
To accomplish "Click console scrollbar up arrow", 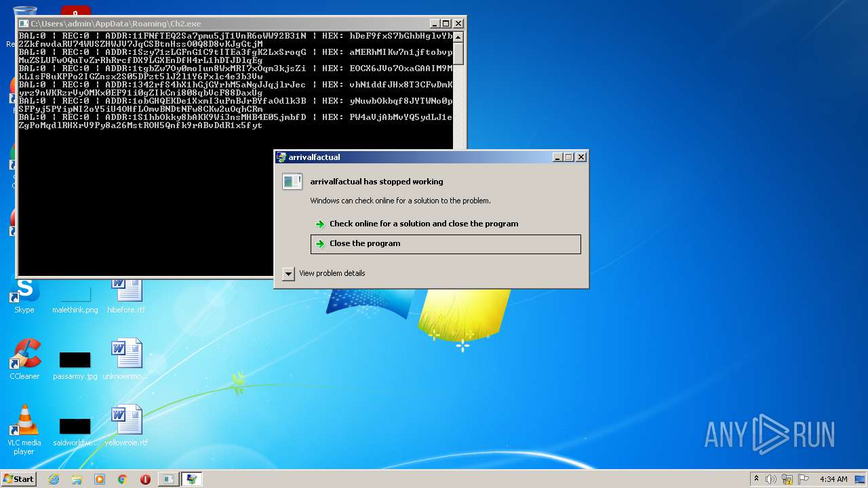I will pos(458,37).
